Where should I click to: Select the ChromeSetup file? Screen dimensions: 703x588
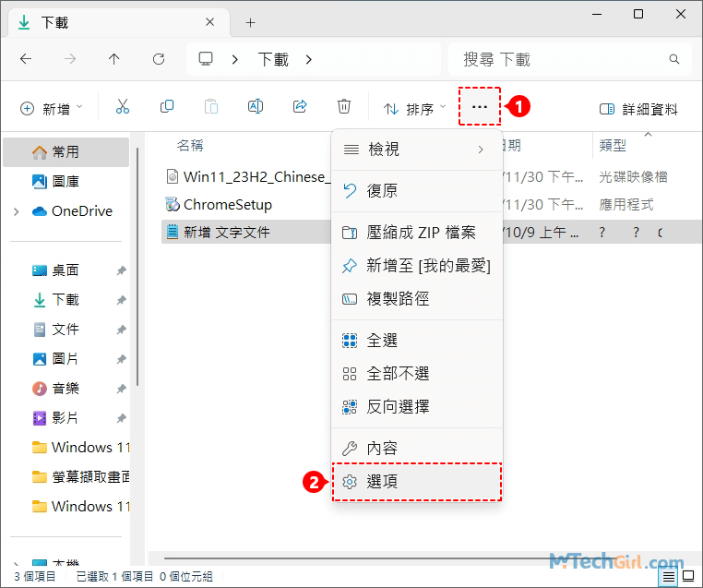(227, 205)
